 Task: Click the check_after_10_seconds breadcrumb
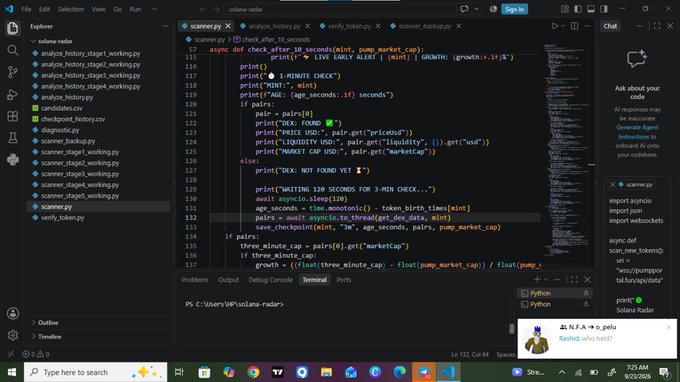pyautogui.click(x=276, y=39)
